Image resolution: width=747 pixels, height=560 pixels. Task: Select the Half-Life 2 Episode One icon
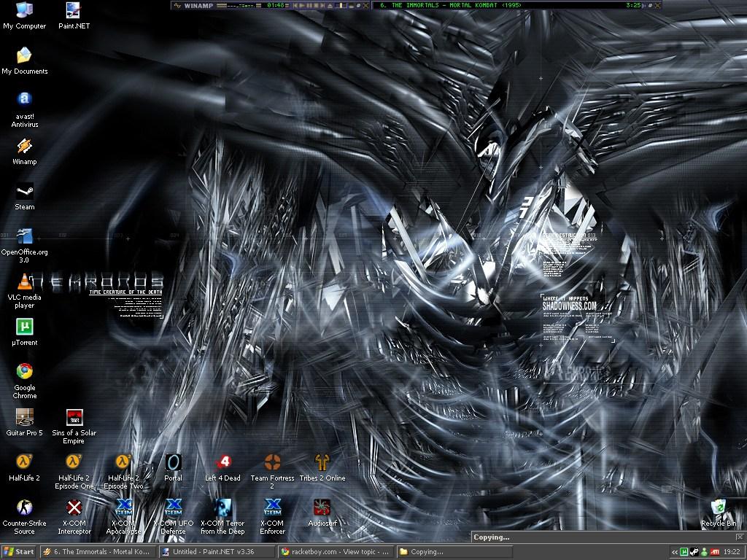[74, 472]
